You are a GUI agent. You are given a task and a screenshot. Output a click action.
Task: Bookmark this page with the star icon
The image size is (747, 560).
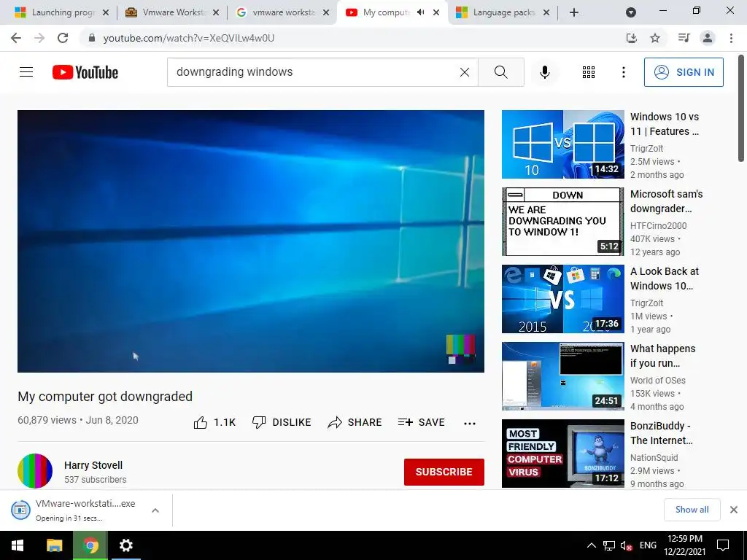(x=655, y=38)
